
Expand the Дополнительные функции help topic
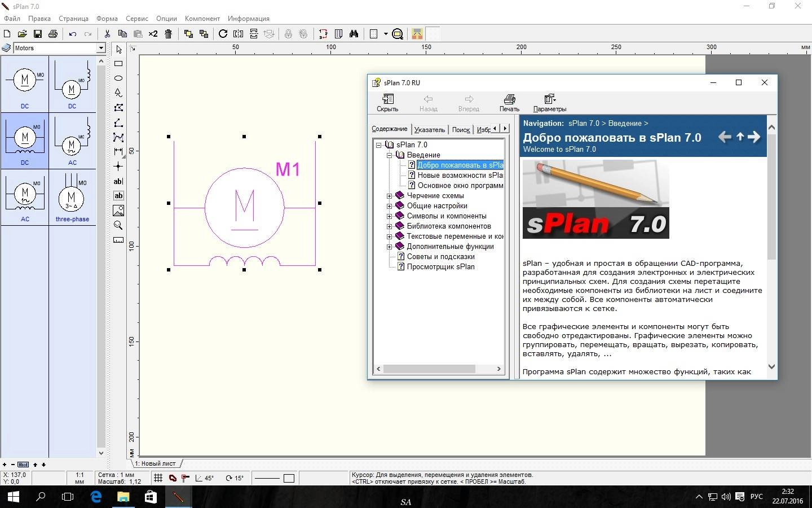coord(389,247)
